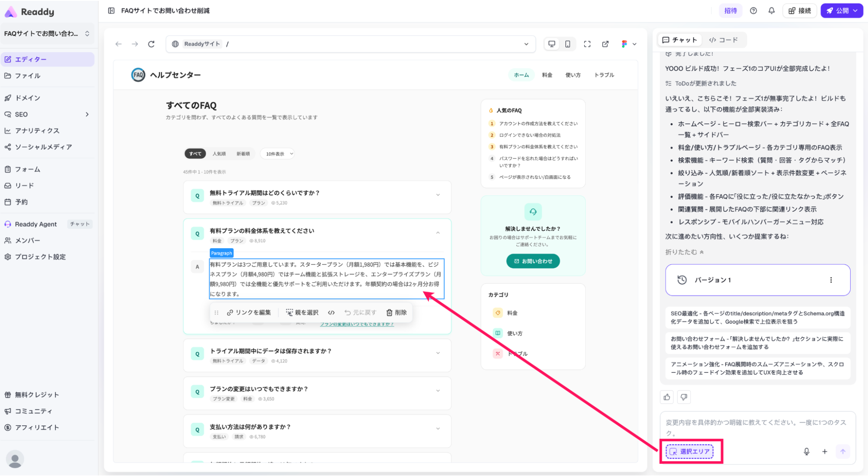The height and width of the screenshot is (476, 868).
Task: Open リード in sidebar
Action: (47, 186)
